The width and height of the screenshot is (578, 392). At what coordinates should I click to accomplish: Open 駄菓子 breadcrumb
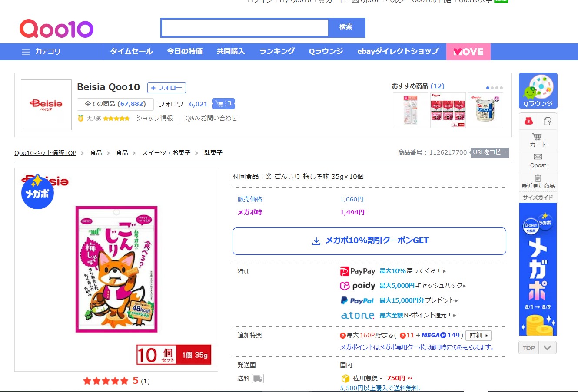[x=213, y=153]
